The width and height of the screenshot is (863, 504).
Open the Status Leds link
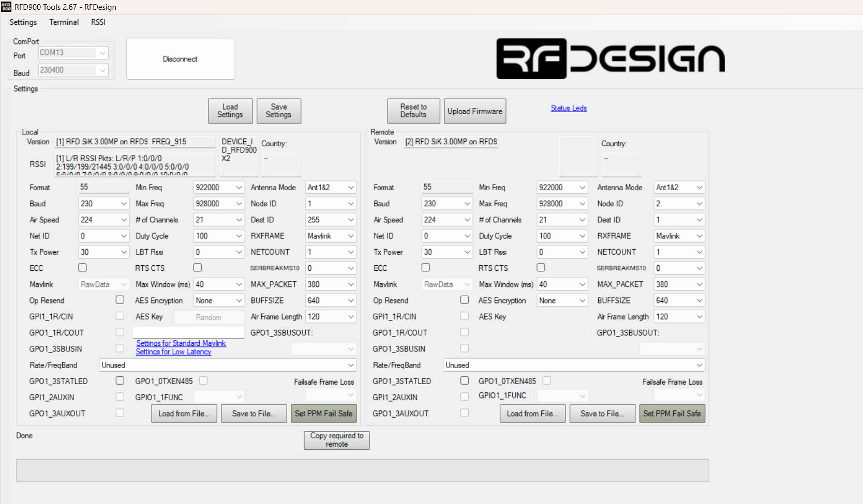(x=569, y=108)
